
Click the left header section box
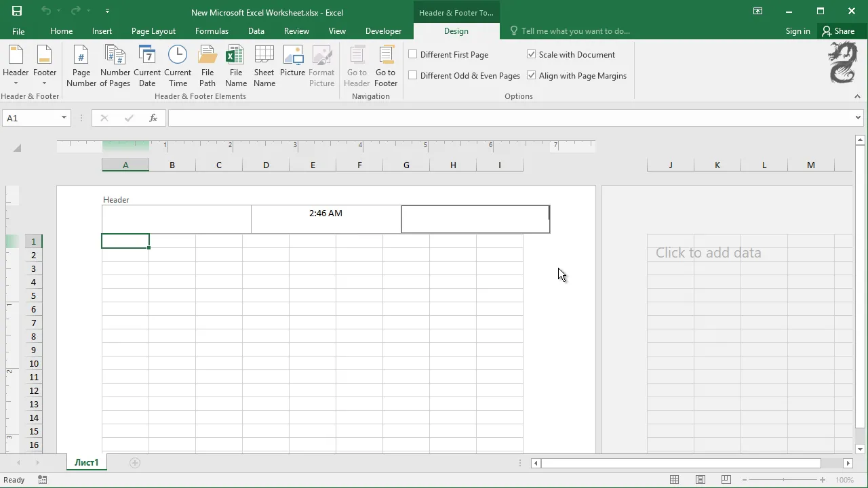pos(176,219)
